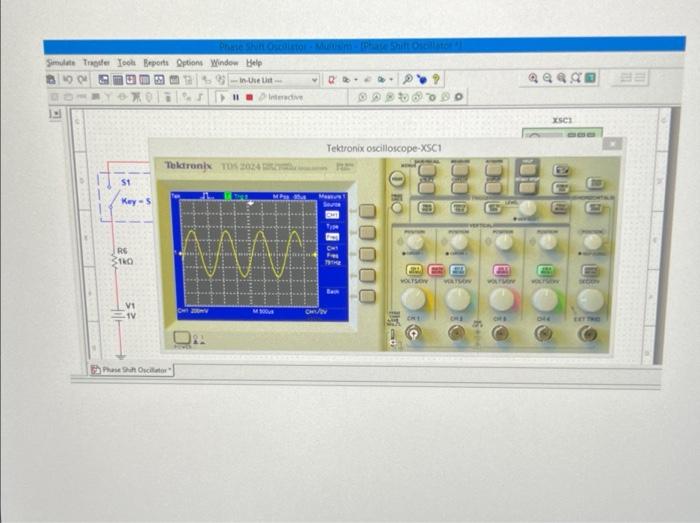Click the CH1 BNC input connector
Viewport: 700px width, 523px height.
[413, 333]
